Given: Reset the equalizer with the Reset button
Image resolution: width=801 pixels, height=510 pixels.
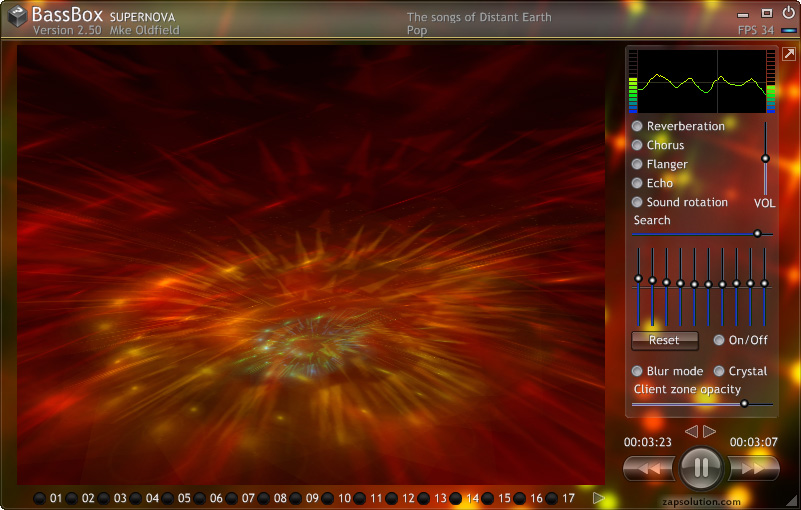Looking at the screenshot, I should click(x=665, y=340).
